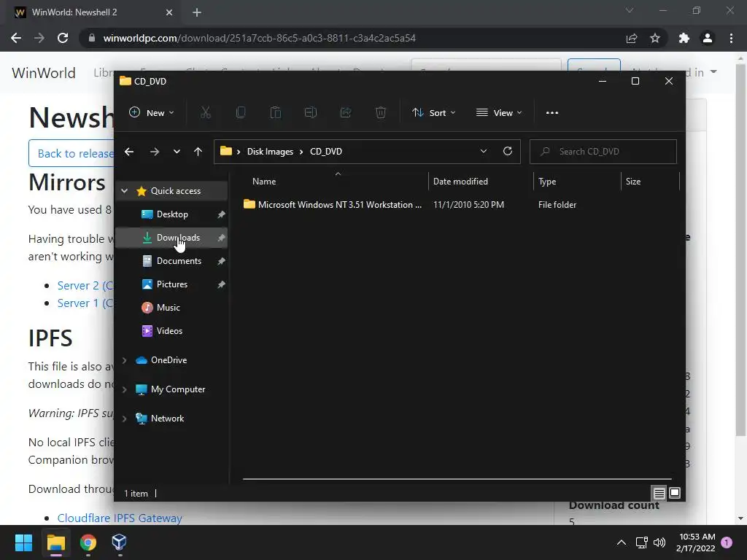This screenshot has height=560, width=747.
Task: Click VirtualBox icon in taskbar
Action: (x=119, y=542)
